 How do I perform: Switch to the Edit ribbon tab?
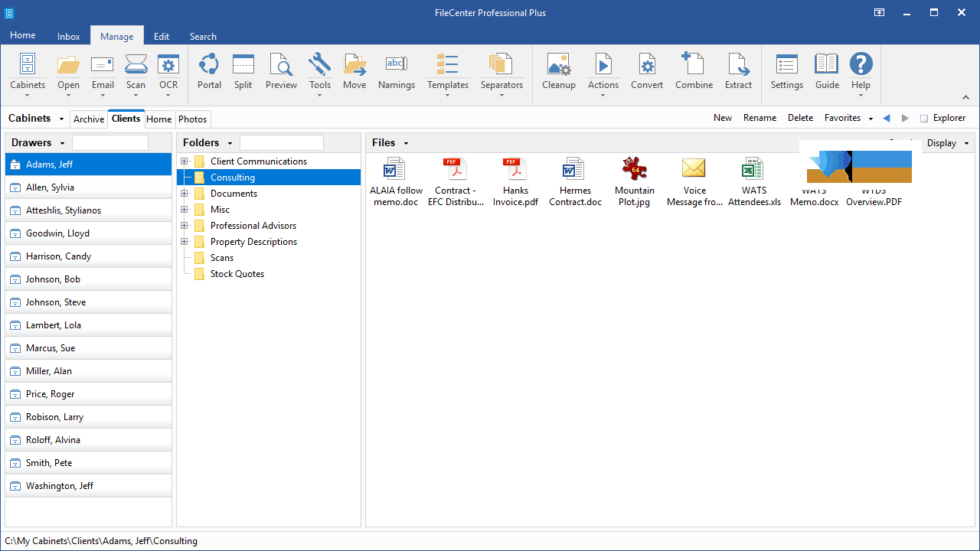click(x=162, y=36)
